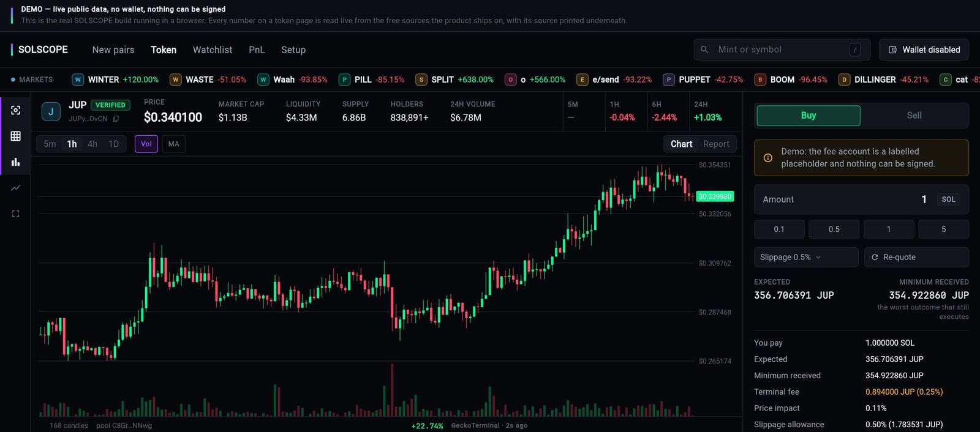Copy the JUPy…DvCN mint address
The width and height of the screenshot is (980, 432).
pyautogui.click(x=116, y=119)
